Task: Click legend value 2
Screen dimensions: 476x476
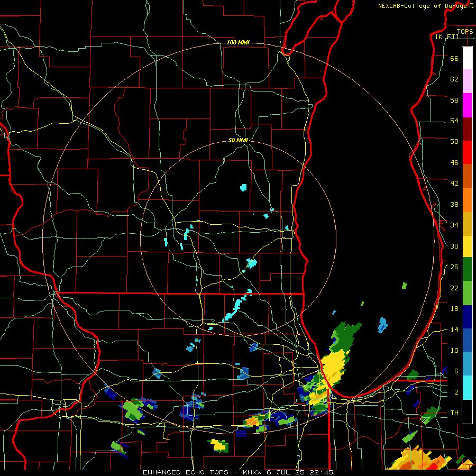Action: click(456, 392)
